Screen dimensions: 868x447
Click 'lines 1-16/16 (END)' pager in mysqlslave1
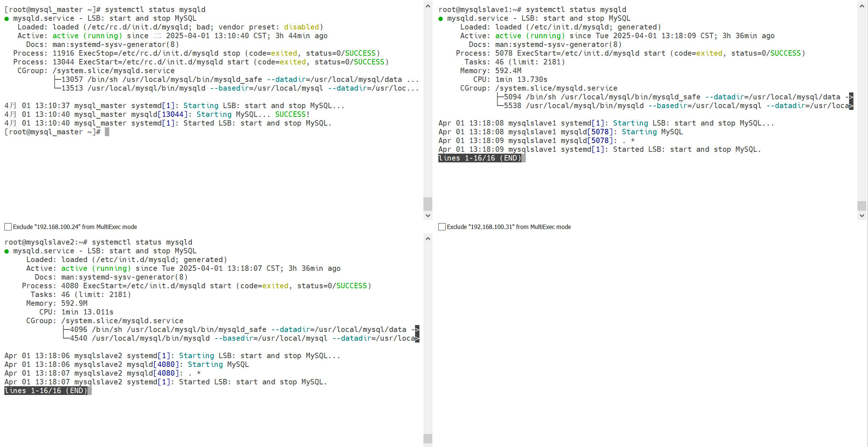[480, 158]
